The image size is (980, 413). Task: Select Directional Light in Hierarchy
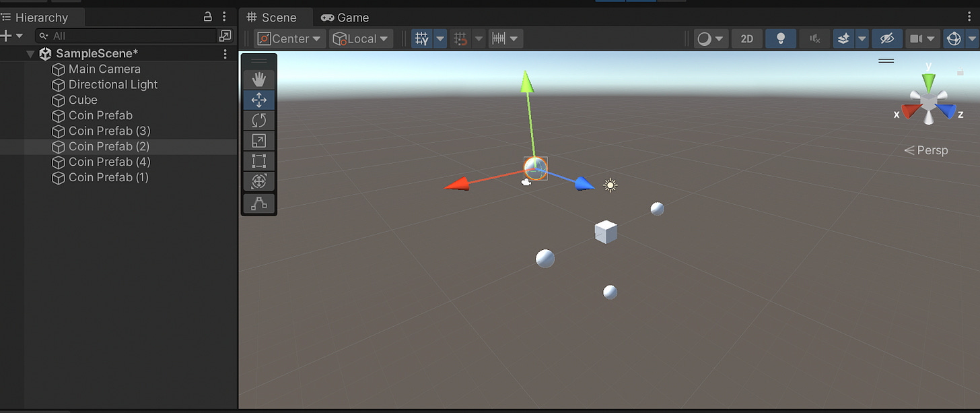(113, 84)
